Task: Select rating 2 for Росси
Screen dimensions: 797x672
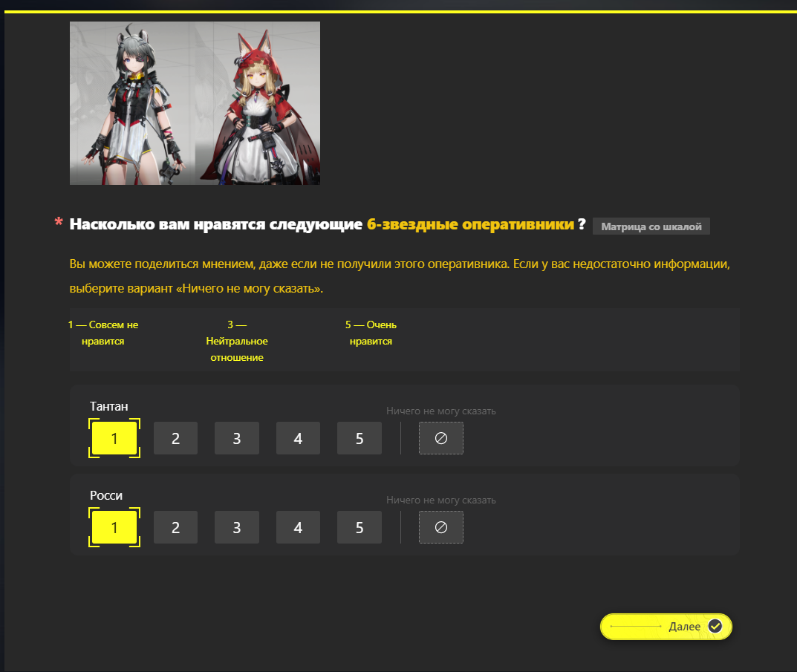Action: (x=175, y=527)
